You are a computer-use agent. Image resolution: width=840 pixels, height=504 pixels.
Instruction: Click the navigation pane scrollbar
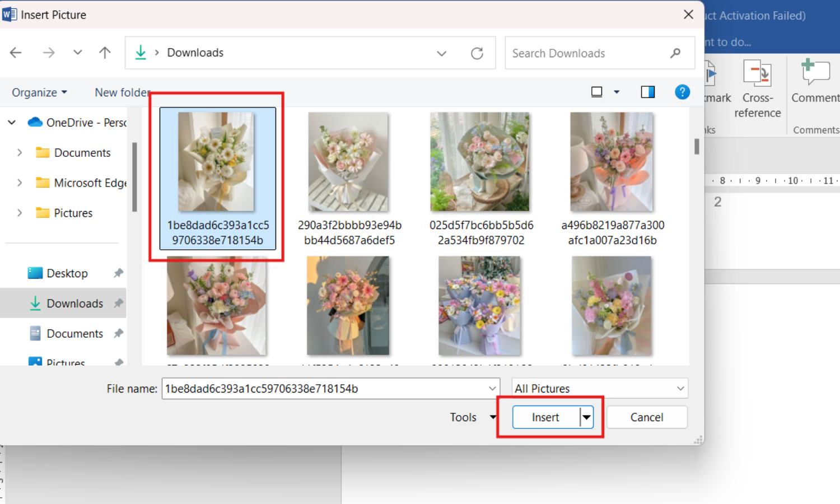pyautogui.click(x=134, y=177)
